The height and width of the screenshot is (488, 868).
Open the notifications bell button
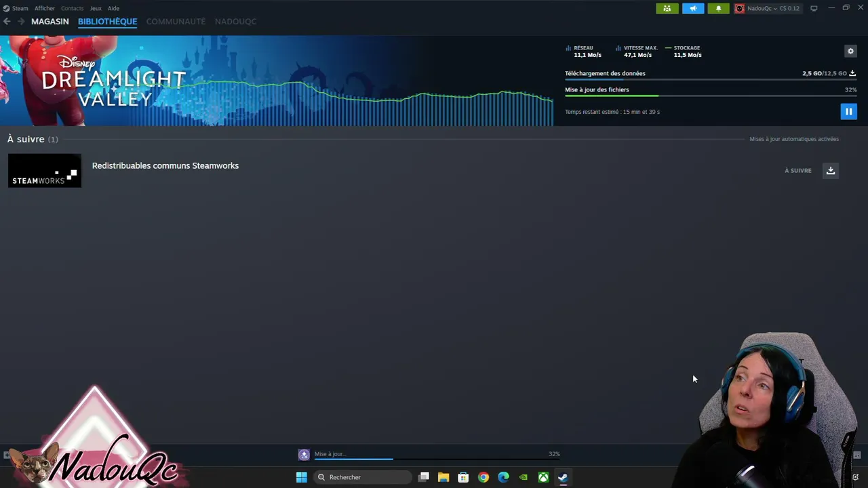719,8
